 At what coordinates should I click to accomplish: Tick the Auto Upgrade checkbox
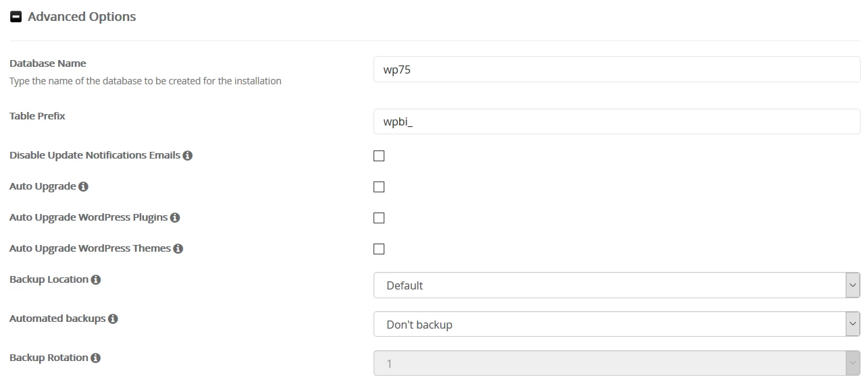point(379,187)
